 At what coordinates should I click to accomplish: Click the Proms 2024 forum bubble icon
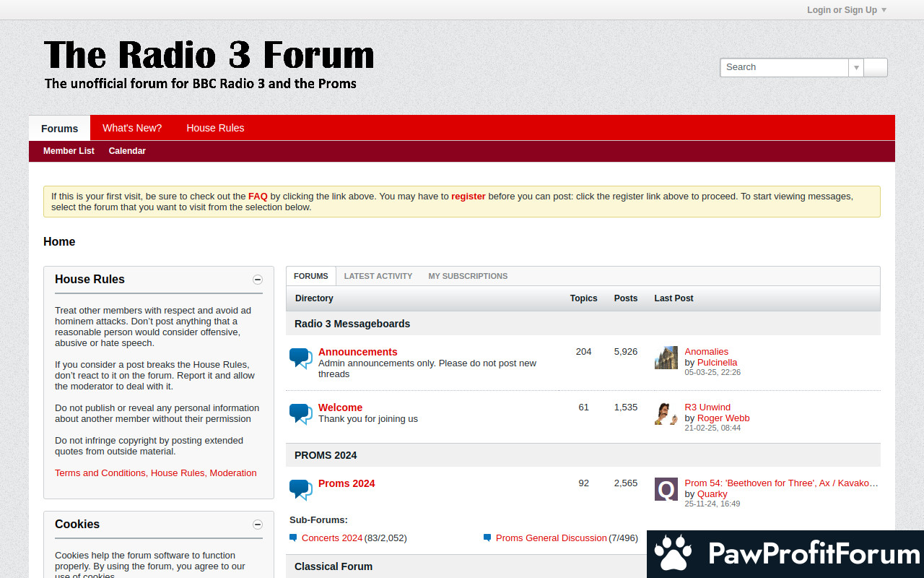pyautogui.click(x=300, y=489)
